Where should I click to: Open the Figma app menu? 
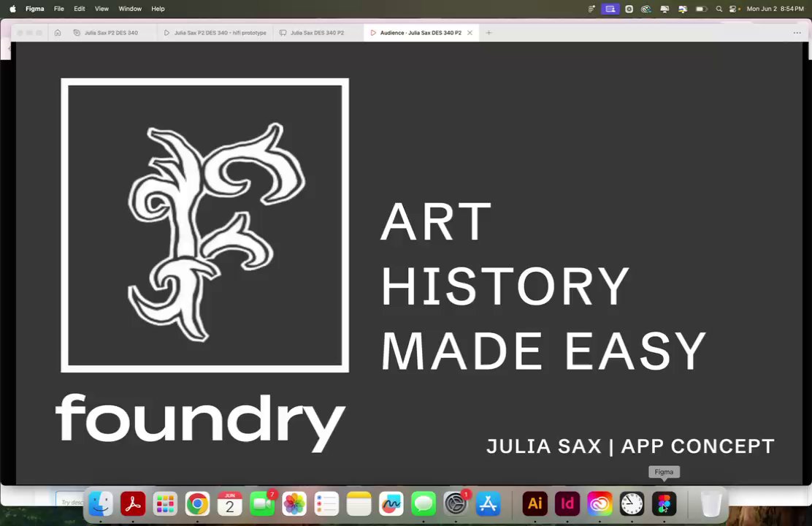(35, 9)
